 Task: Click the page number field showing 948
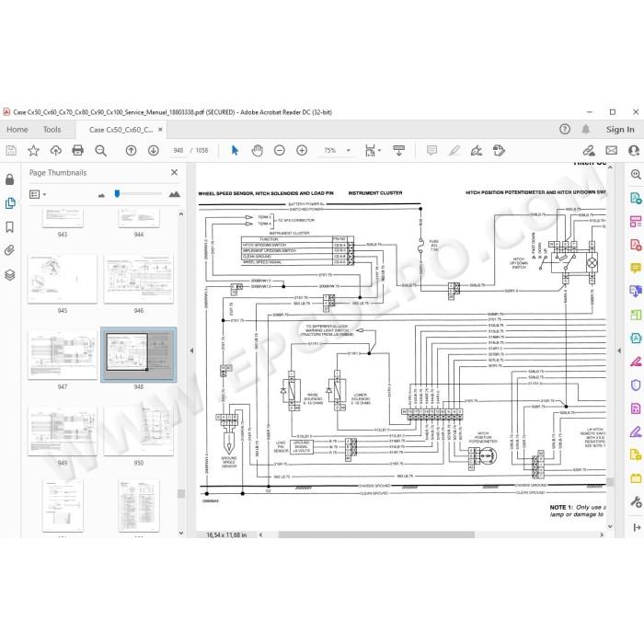point(178,150)
